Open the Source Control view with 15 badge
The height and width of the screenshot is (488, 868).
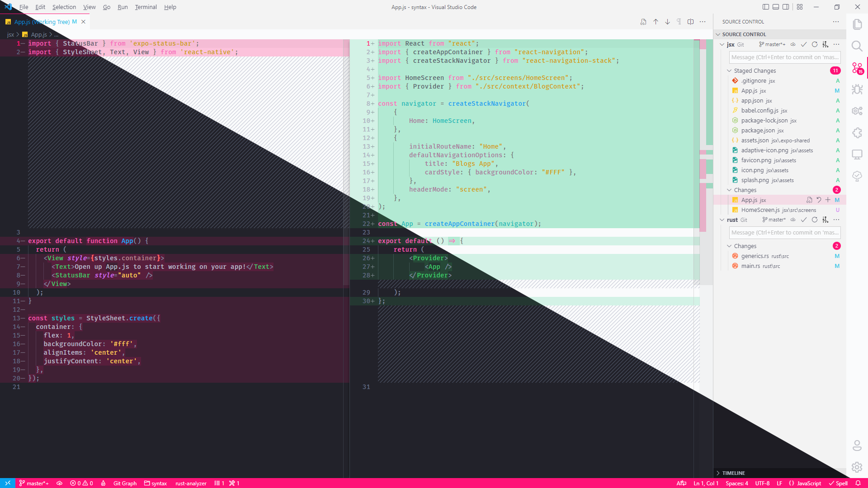point(857,68)
